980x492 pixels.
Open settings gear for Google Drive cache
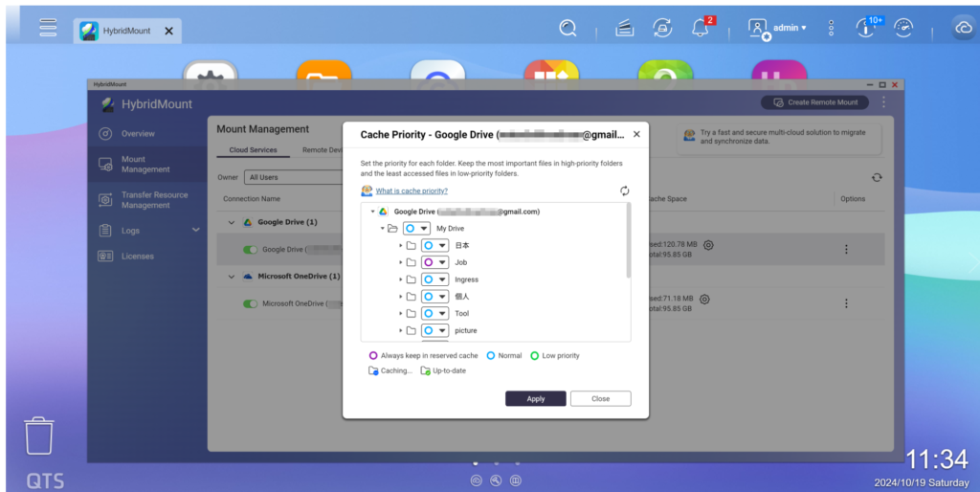pos(708,245)
